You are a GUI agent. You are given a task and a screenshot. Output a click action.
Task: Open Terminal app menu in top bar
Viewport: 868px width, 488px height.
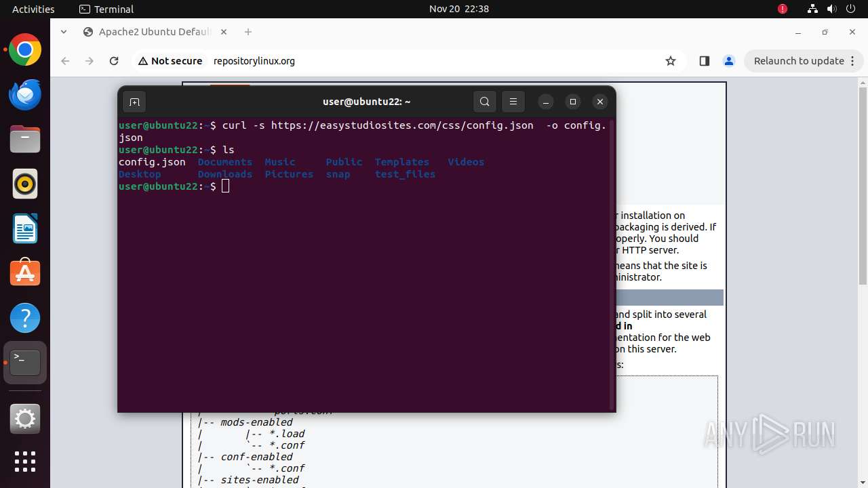tap(106, 9)
